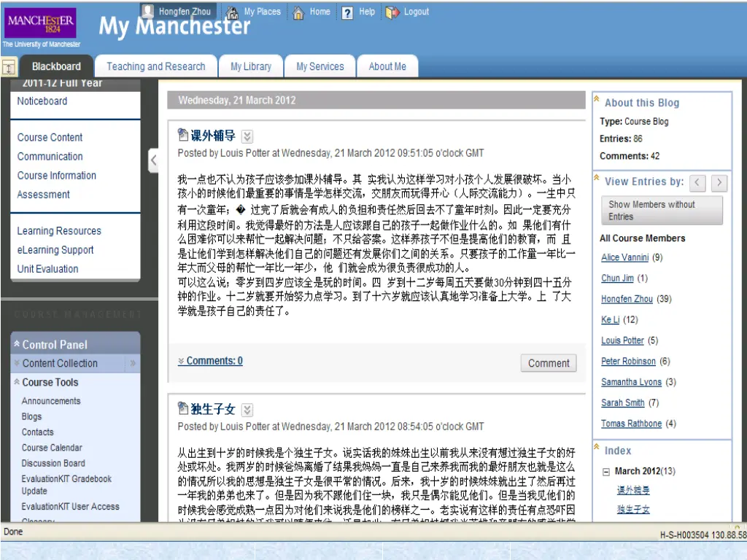
Task: Click the Logout icon in header
Action: point(392,12)
